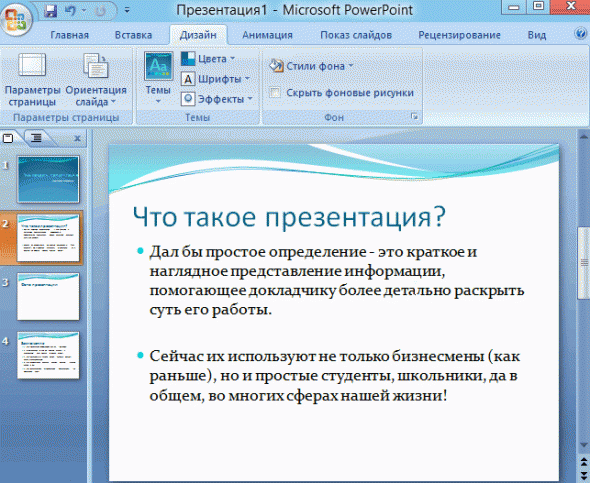Viewport: 590px width, 483px height.
Task: Toggle Скрыть фоновые рисунки checkbox
Action: click(275, 93)
